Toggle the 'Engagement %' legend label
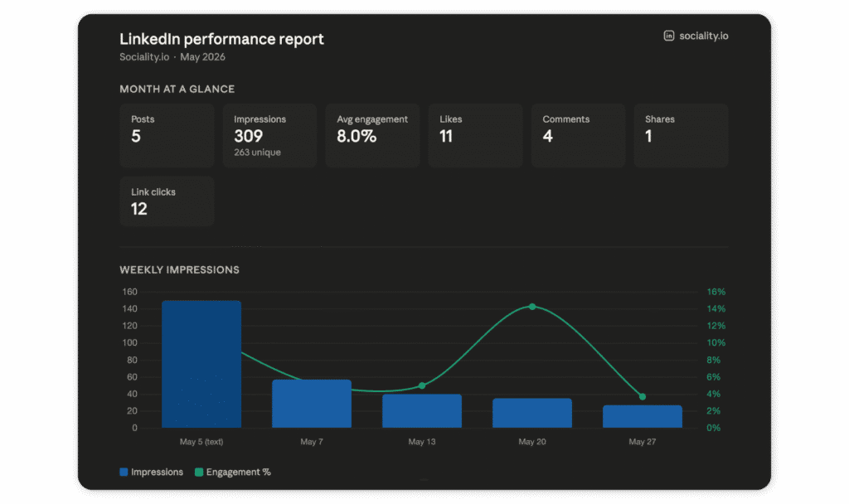Screen dimensions: 849x504 [238, 472]
